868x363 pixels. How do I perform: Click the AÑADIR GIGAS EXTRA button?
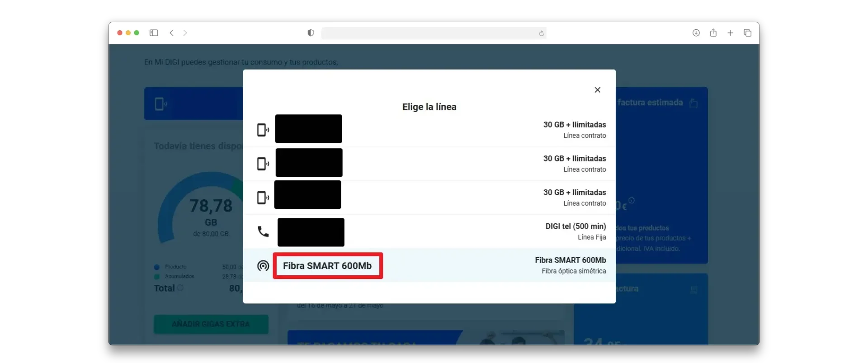[211, 324]
